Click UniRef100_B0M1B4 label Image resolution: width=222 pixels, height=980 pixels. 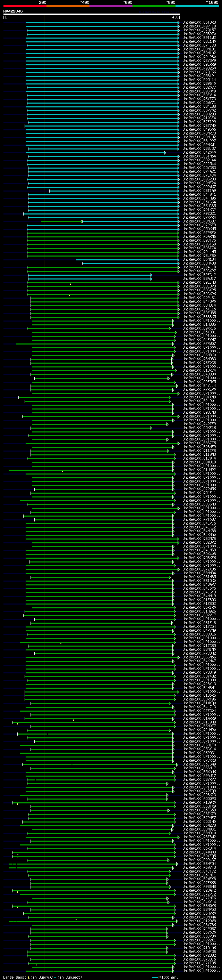pos(199,260)
